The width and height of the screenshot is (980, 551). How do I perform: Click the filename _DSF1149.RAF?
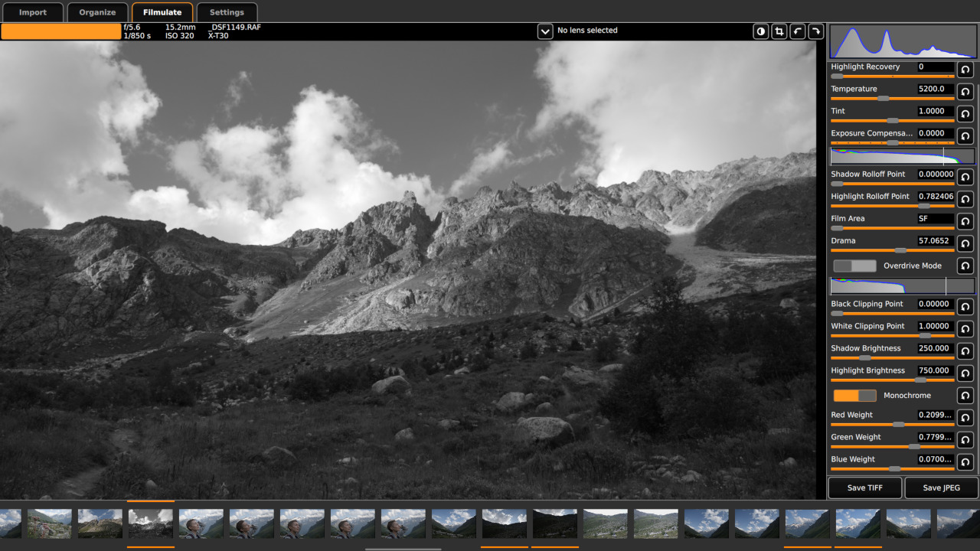234,27
